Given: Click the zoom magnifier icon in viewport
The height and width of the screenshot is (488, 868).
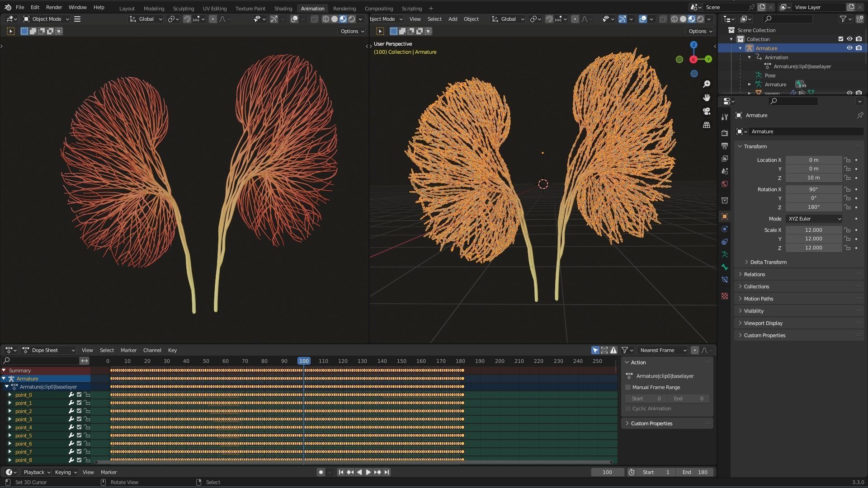Looking at the screenshot, I should click(707, 84).
